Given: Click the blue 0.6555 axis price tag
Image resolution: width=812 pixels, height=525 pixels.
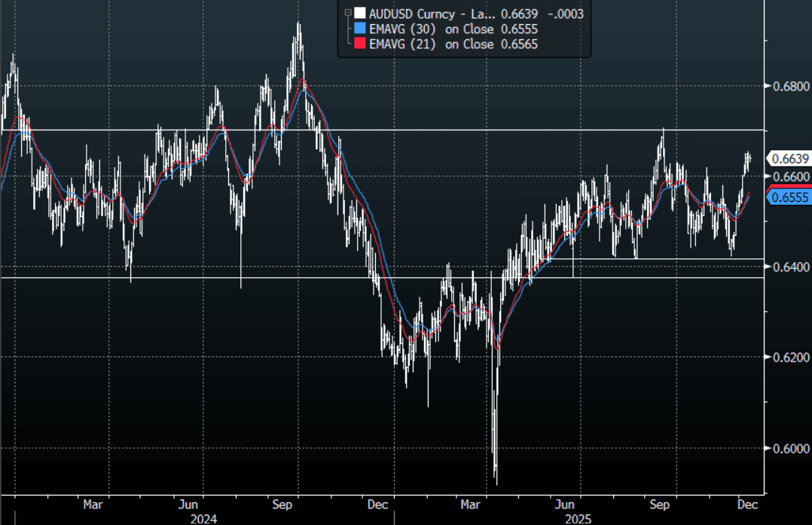Looking at the screenshot, I should (x=789, y=197).
